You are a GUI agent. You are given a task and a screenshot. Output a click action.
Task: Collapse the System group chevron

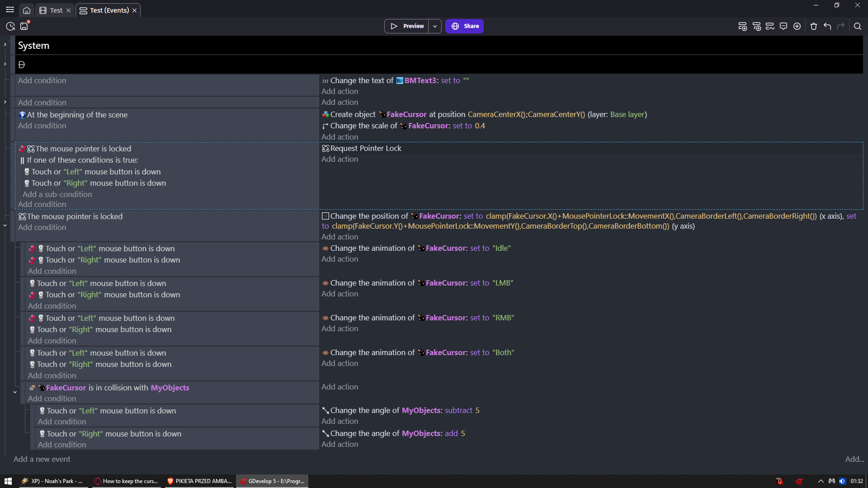pos(5,45)
